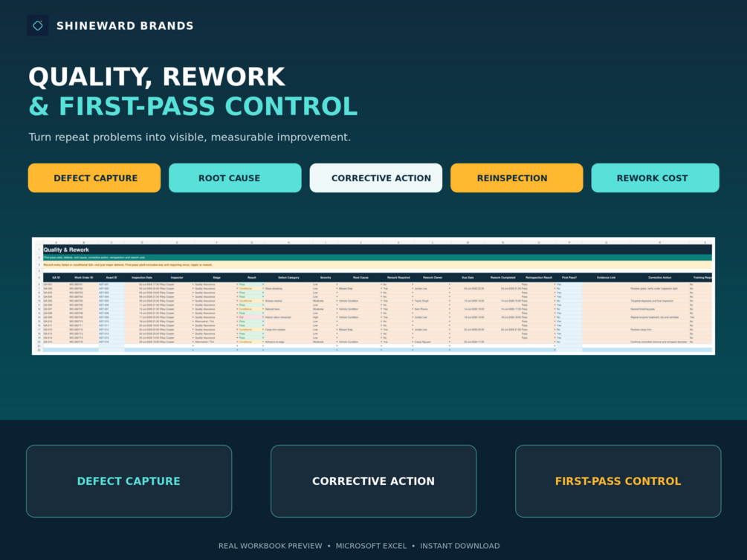
Task: Click the yellow instruction row "Record every failed"
Action: (x=378, y=264)
